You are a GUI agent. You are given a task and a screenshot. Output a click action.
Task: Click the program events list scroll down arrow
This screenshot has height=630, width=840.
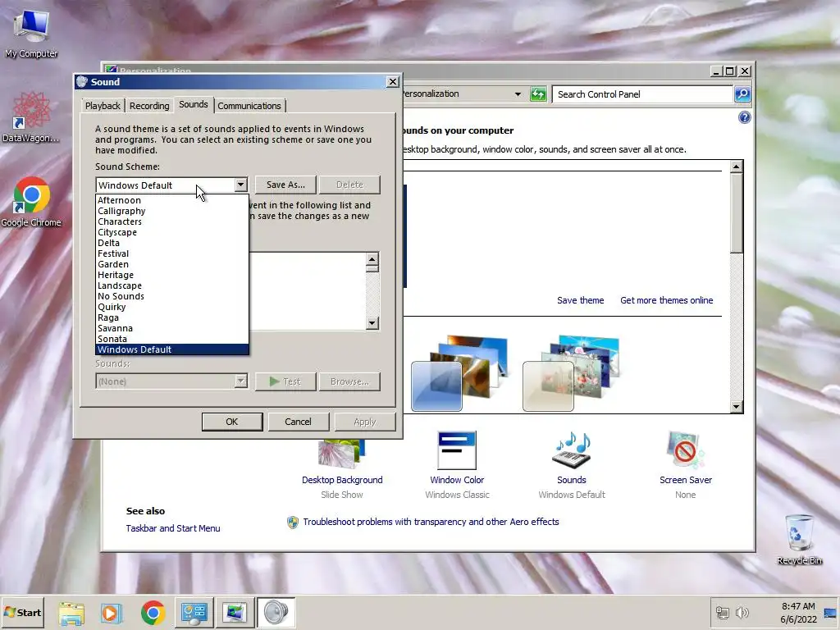[372, 323]
